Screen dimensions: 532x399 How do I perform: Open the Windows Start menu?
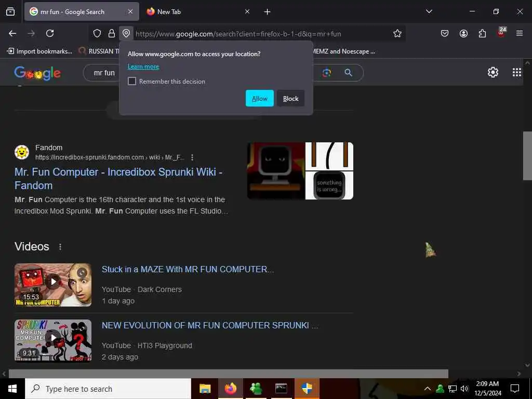(12, 389)
